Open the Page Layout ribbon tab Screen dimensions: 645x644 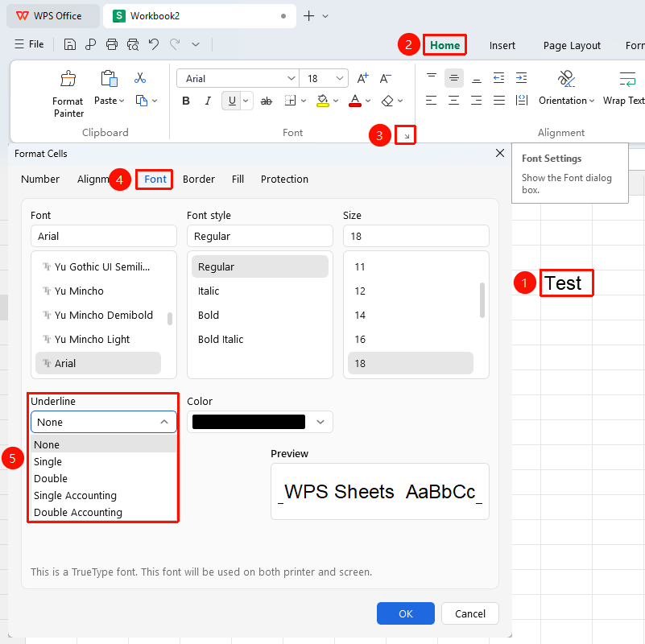tap(572, 45)
